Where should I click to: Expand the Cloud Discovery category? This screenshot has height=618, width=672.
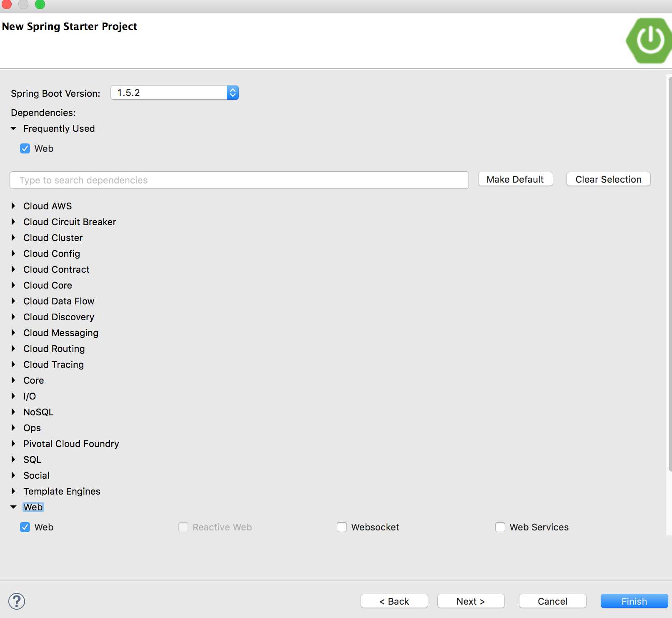coord(13,317)
